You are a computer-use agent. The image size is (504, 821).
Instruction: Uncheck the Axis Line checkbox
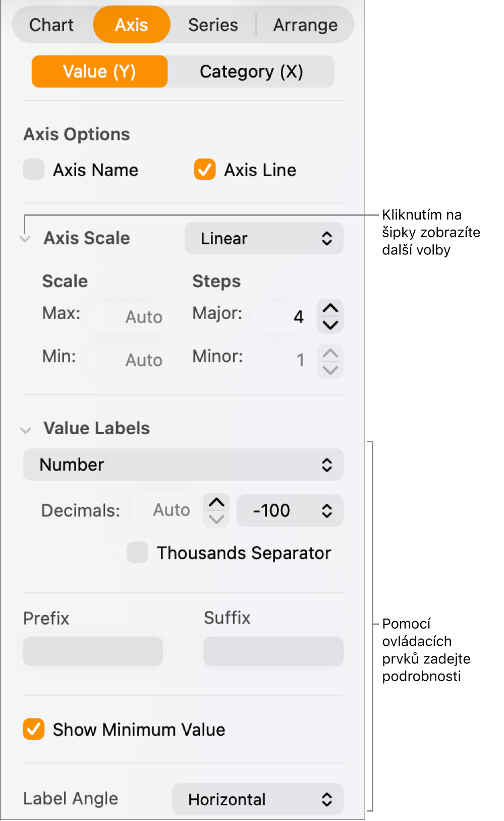(x=205, y=170)
